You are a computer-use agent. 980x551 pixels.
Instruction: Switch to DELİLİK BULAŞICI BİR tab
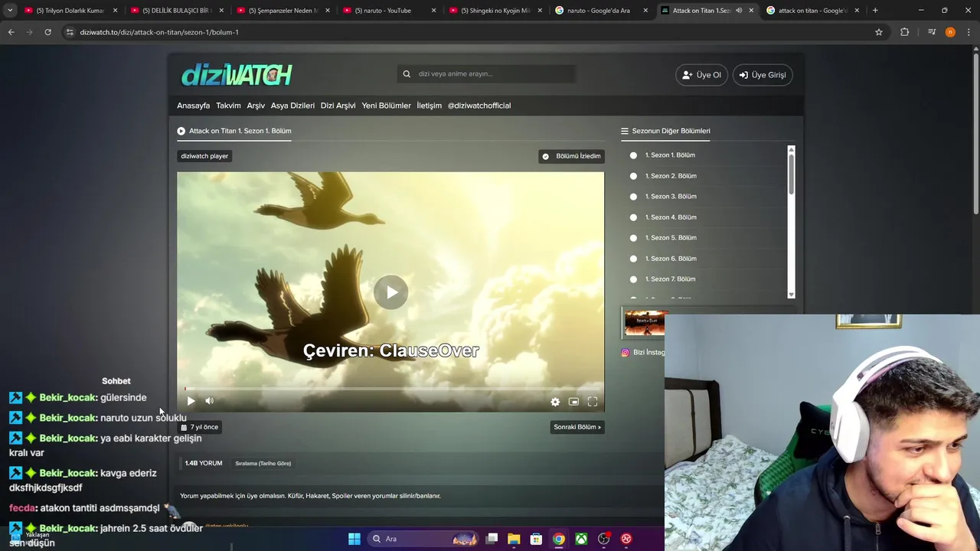pyautogui.click(x=175, y=11)
